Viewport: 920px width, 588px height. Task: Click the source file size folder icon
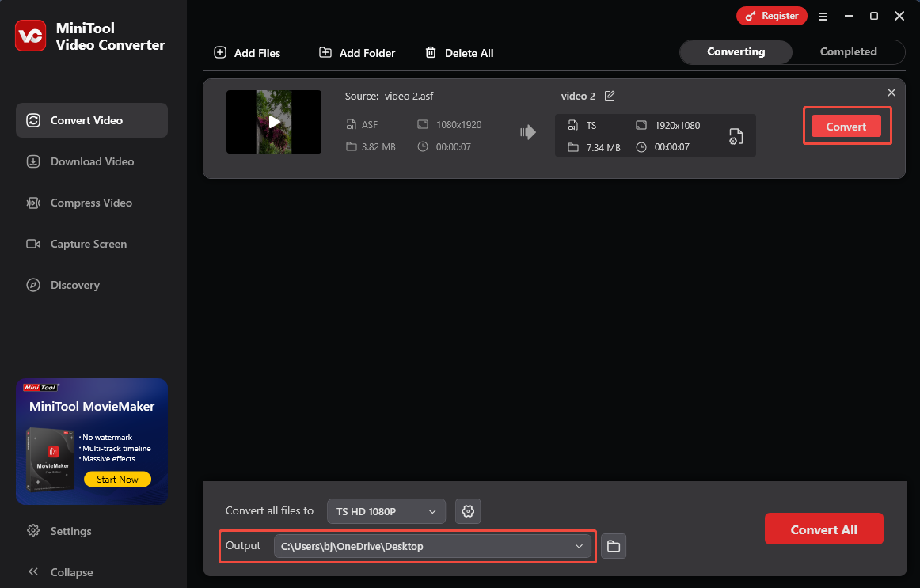[x=351, y=146]
